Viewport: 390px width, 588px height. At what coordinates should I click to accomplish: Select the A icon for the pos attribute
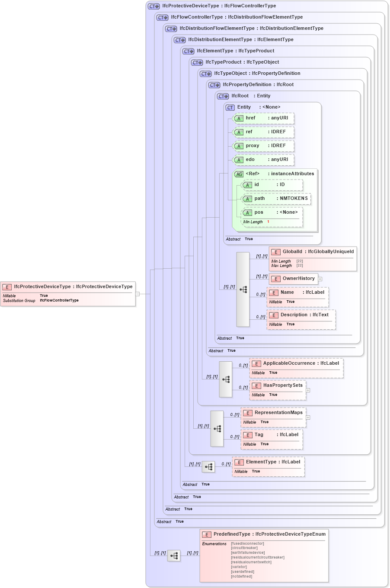point(248,212)
